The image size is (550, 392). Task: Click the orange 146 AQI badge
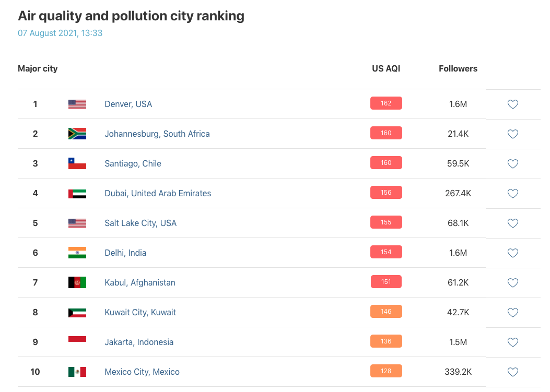coord(386,312)
